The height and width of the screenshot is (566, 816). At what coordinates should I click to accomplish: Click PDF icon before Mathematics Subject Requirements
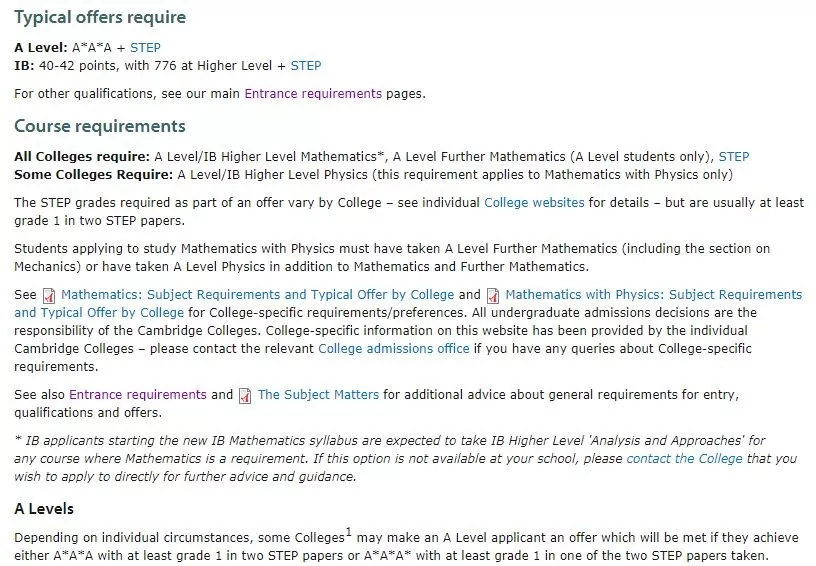tap(49, 295)
